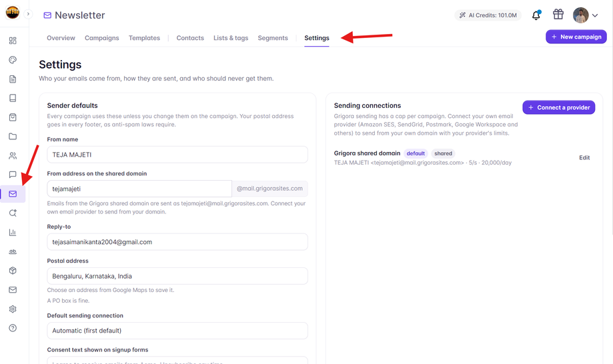613x364 pixels.
Task: Click the tejamajeti from address field
Action: [x=139, y=189]
